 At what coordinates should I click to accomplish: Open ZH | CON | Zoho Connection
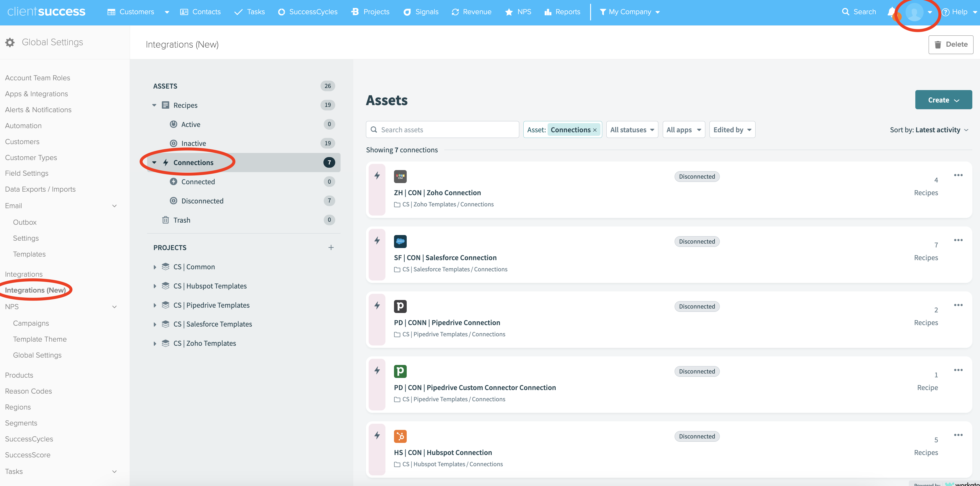click(437, 193)
